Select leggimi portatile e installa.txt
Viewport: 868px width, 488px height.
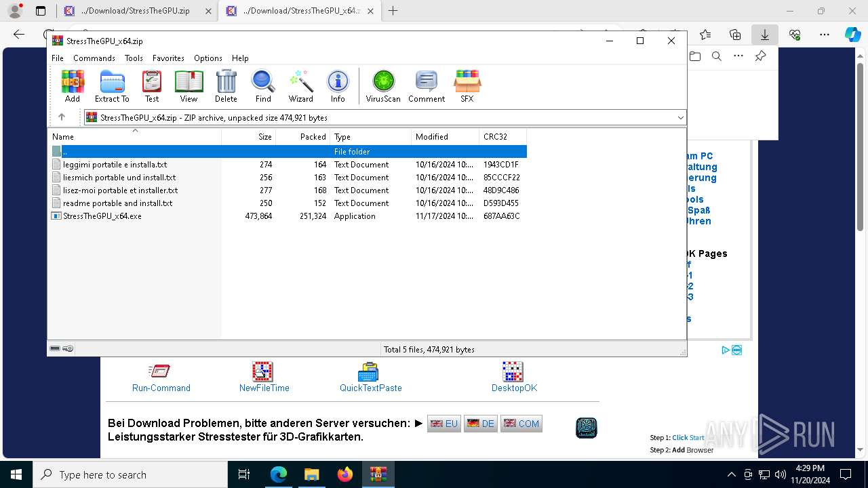pos(288,165)
